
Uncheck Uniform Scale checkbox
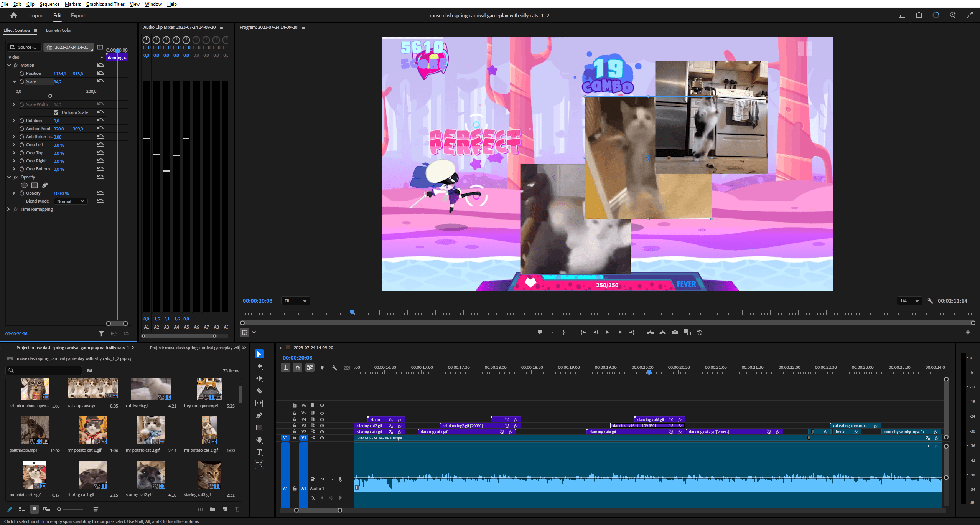coord(56,112)
